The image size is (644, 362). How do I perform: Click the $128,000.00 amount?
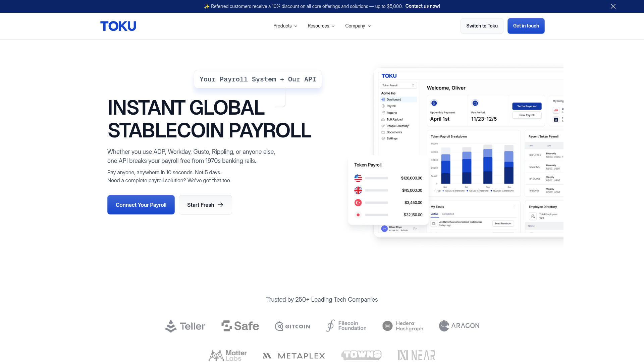pyautogui.click(x=412, y=178)
